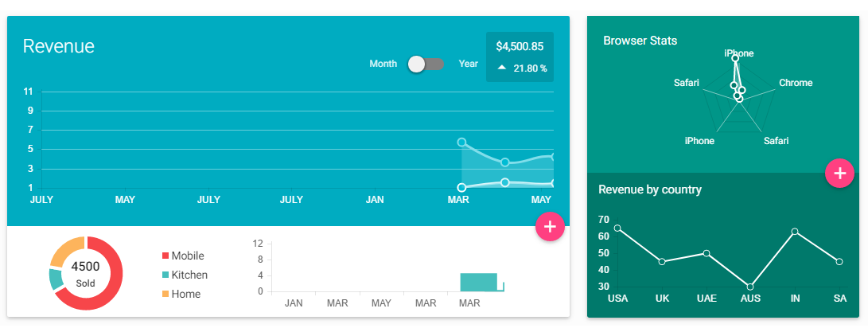Click the orange Home segment of donut chart
The height and width of the screenshot is (328, 868).
(66, 250)
